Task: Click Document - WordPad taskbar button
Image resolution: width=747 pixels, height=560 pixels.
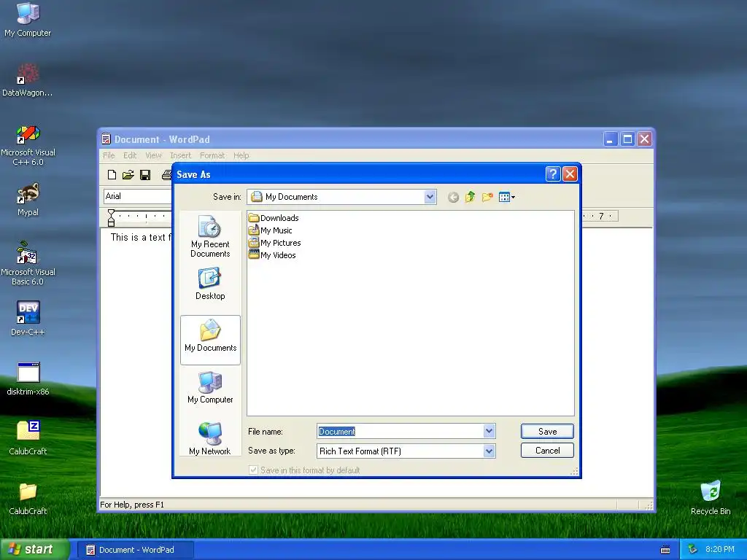Action: [x=135, y=550]
